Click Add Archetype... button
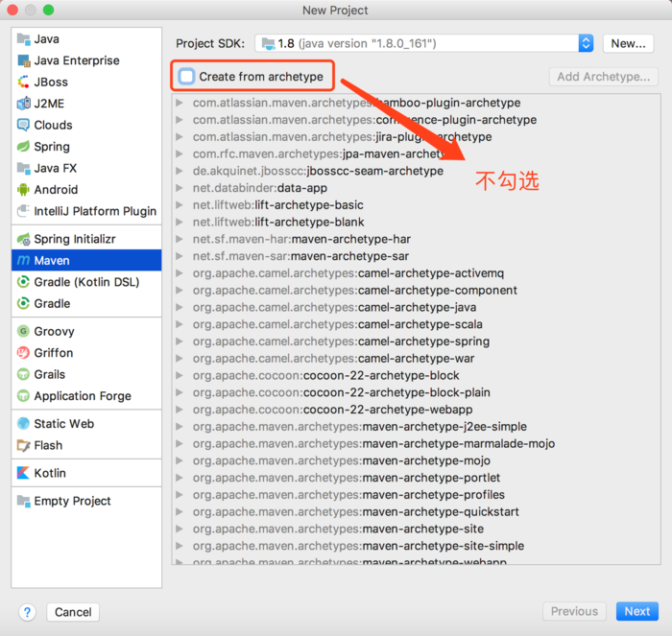Image resolution: width=672 pixels, height=636 pixels. [x=604, y=77]
